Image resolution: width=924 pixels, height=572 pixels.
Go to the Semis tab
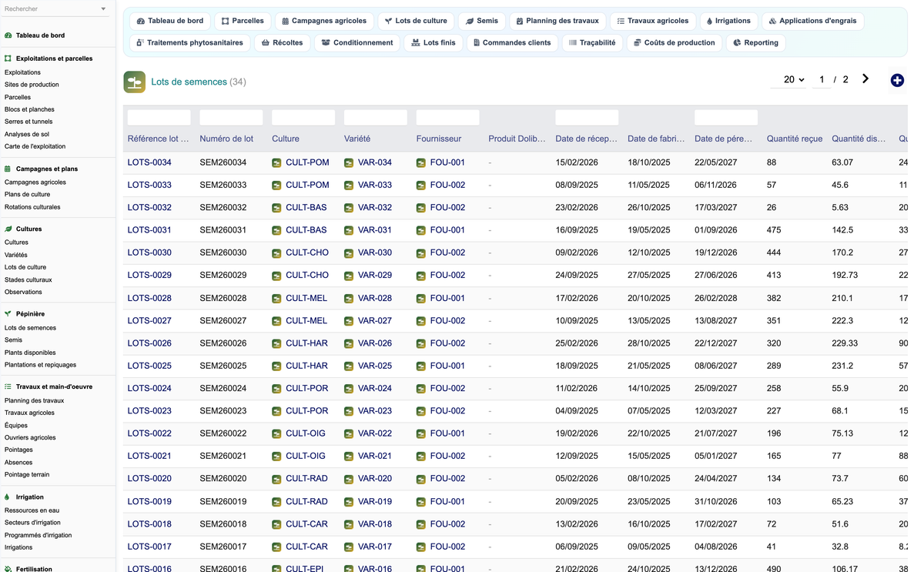tap(482, 21)
